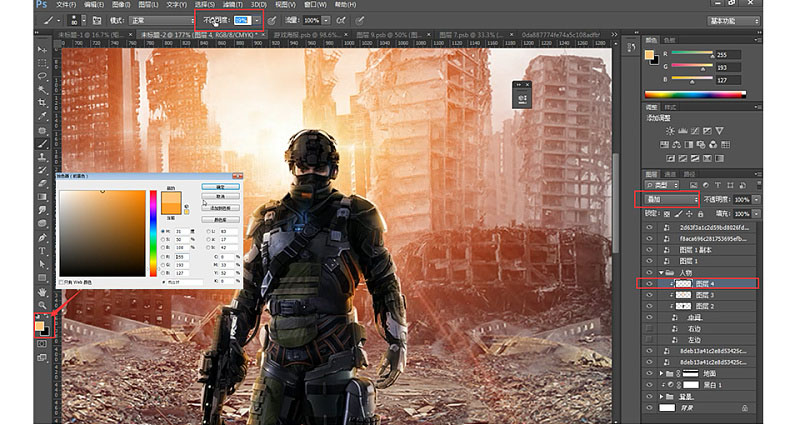Screen dimensions: 800x425
Task: Add a Color Balance scales adjustment
Action: coord(677,145)
